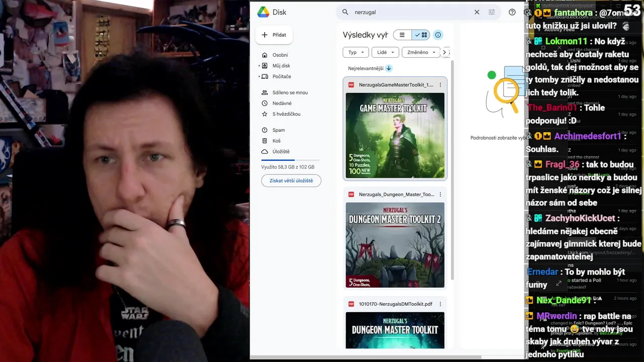Open the Změněno filter dropdown
Image resolution: width=644 pixels, height=362 pixels.
[421, 52]
